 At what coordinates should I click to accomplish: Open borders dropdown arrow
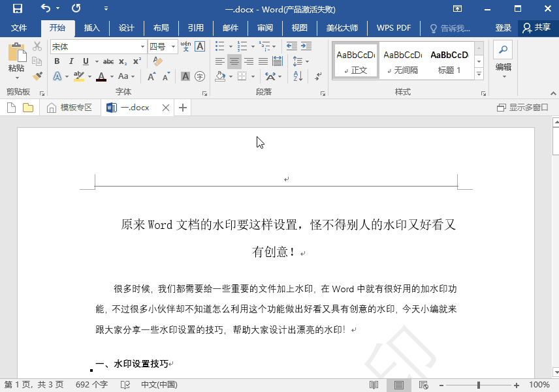tap(253, 76)
